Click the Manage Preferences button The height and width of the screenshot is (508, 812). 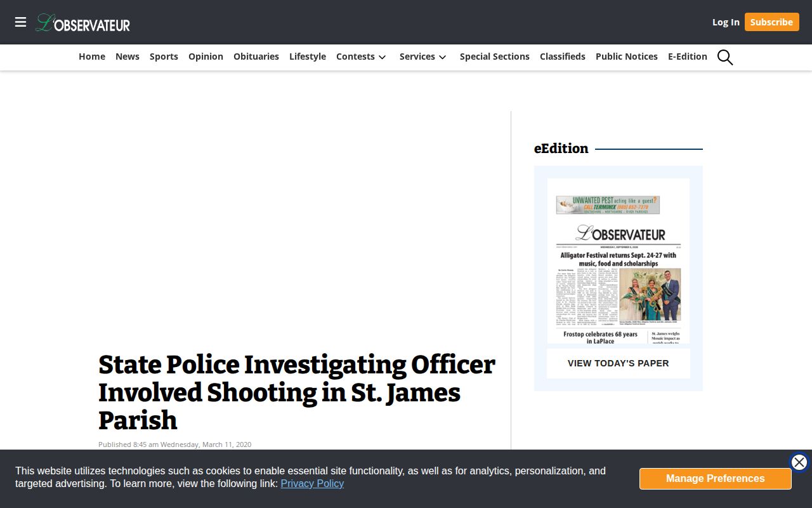coord(716,479)
